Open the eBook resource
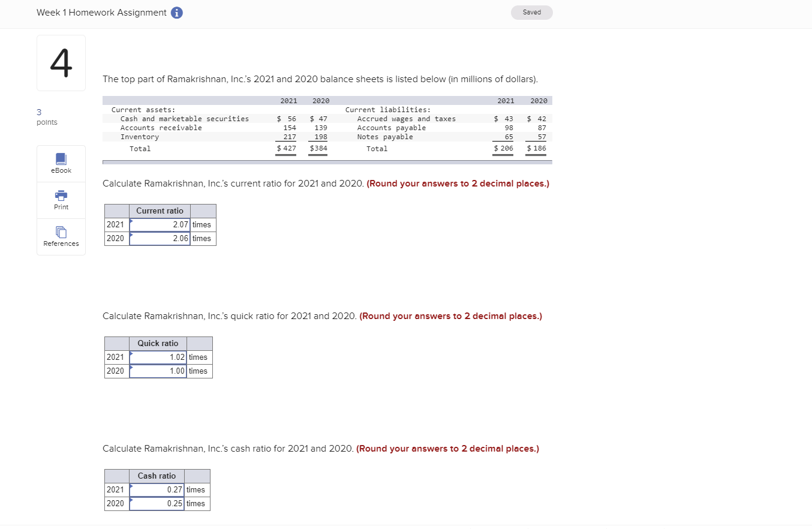812x529 pixels. 61,163
